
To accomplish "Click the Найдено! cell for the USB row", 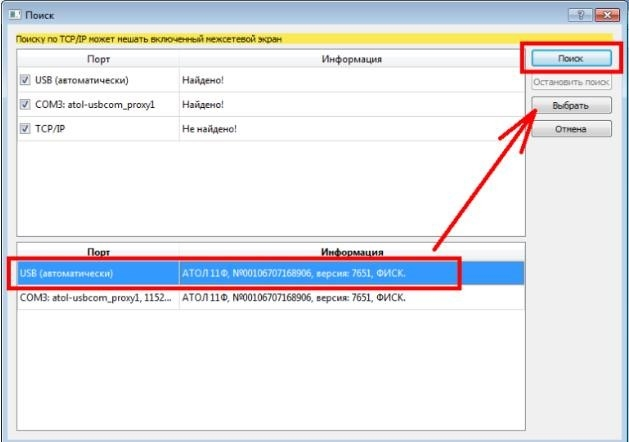I will click(203, 80).
